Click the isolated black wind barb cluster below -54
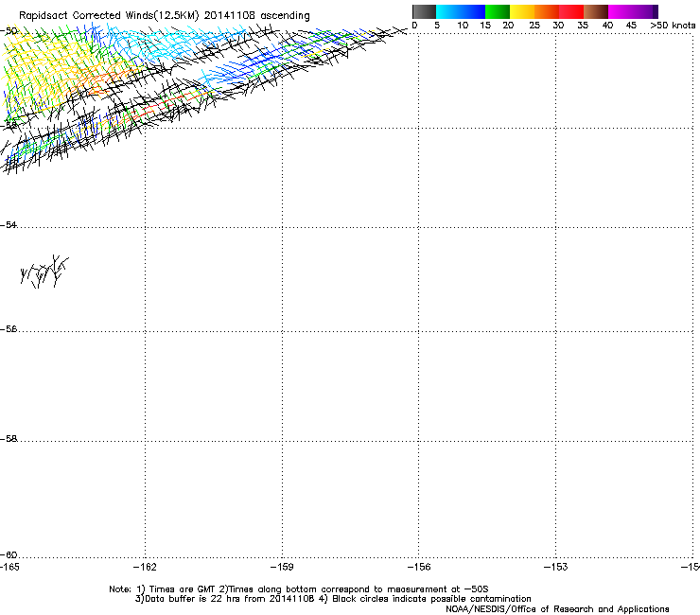 44,272
